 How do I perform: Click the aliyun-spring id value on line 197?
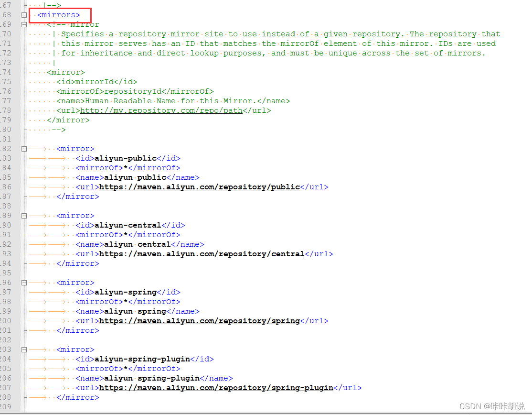pyautogui.click(x=126, y=292)
